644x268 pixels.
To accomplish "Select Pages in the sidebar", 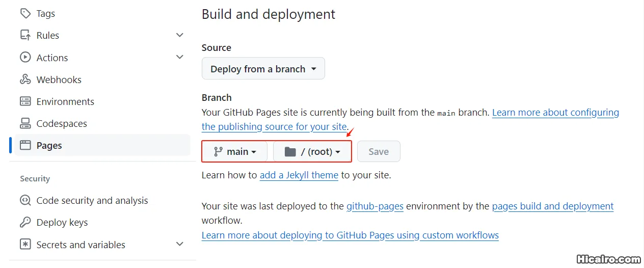I will [102, 145].
